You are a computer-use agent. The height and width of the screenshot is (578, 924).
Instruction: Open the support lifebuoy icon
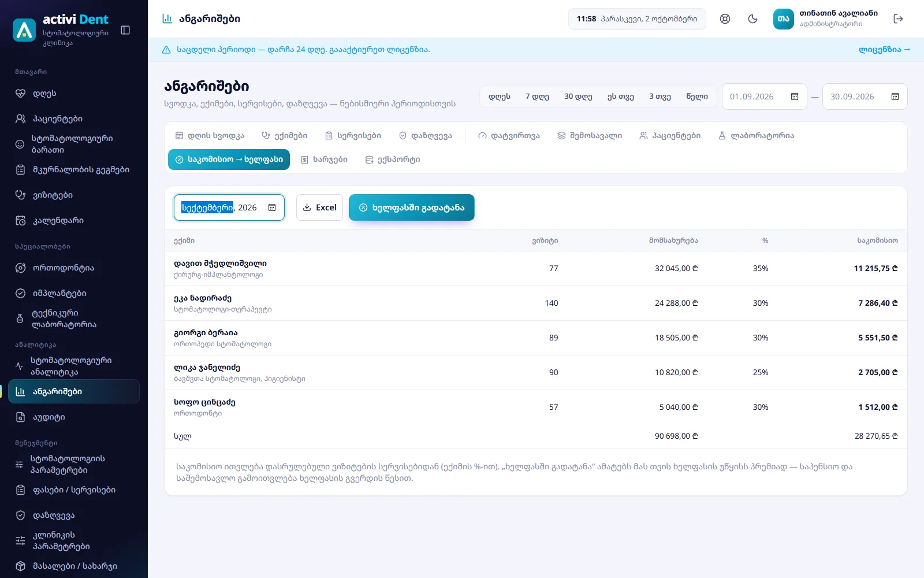[725, 19]
